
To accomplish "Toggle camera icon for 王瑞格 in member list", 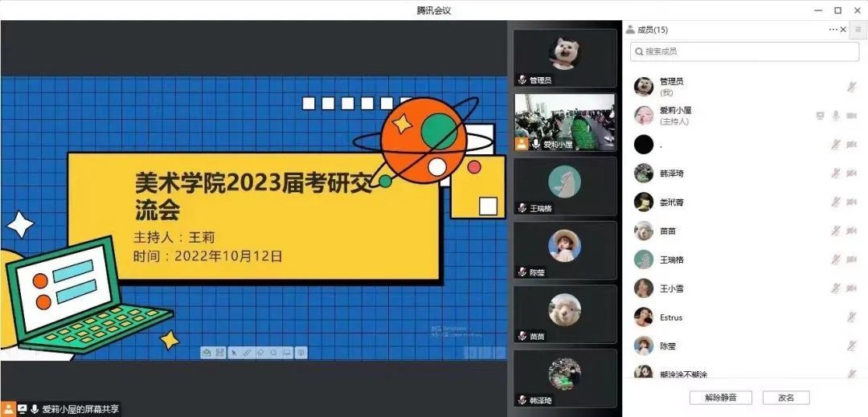I will point(851,260).
